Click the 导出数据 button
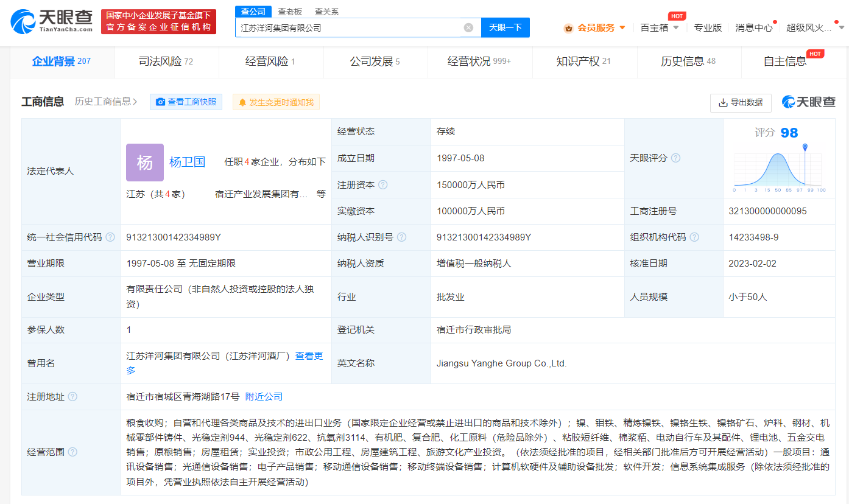The height and width of the screenshot is (504, 849). 741,103
